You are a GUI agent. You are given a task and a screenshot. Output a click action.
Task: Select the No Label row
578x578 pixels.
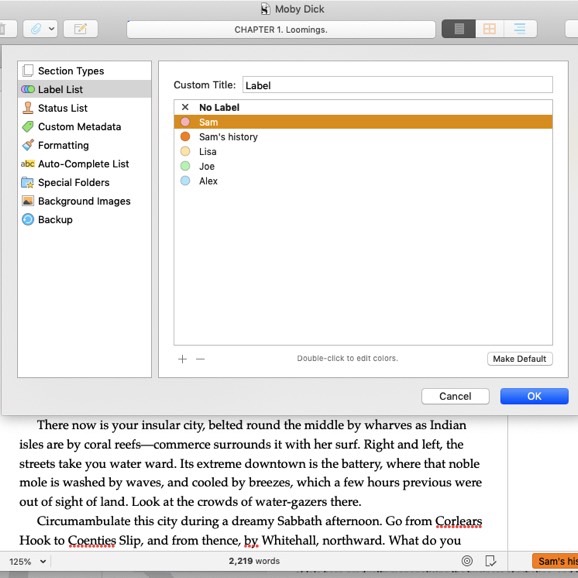pyautogui.click(x=363, y=107)
